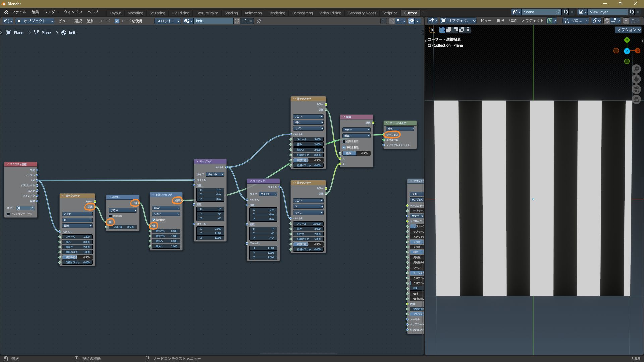The height and width of the screenshot is (362, 644).
Task: Open the スロット1 slot dropdown
Action: 168,21
